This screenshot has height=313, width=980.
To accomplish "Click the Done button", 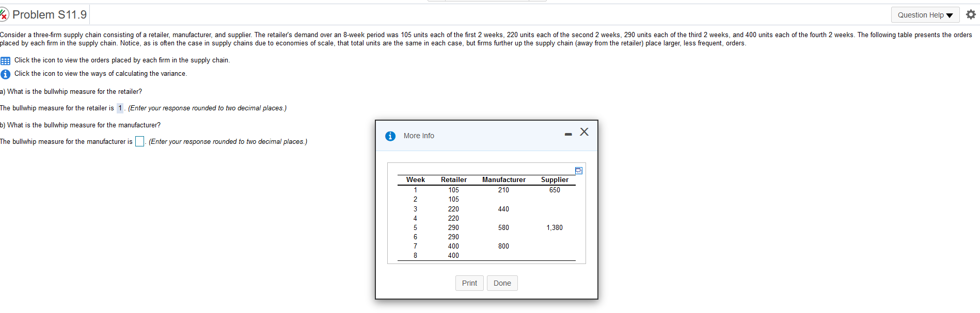I will (x=502, y=283).
